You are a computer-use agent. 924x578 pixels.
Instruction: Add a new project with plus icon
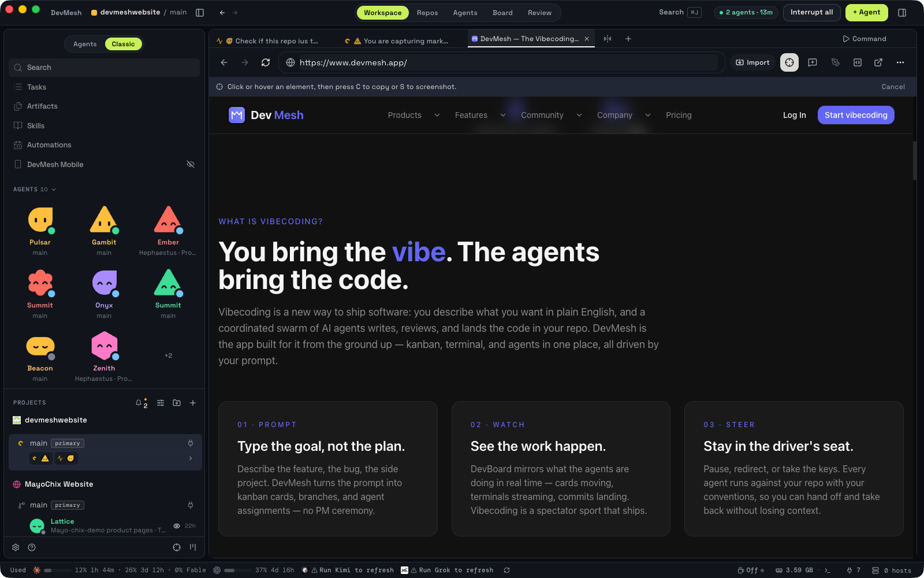(x=193, y=403)
